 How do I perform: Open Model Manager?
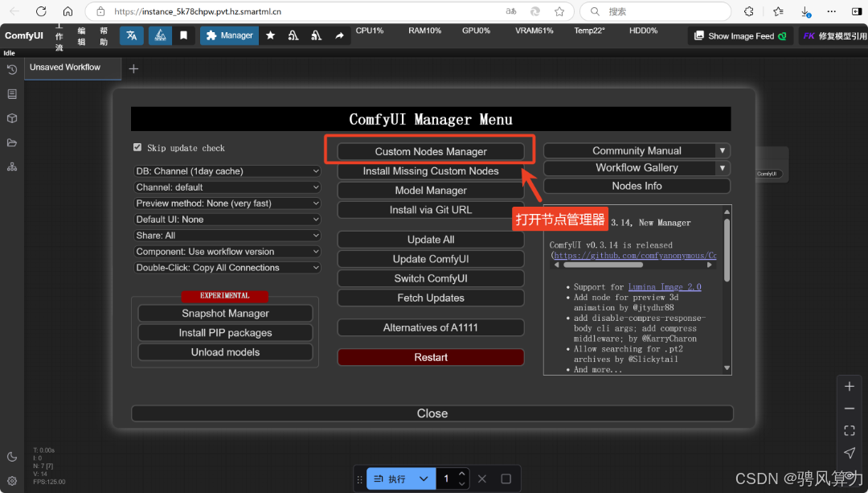[x=431, y=191]
